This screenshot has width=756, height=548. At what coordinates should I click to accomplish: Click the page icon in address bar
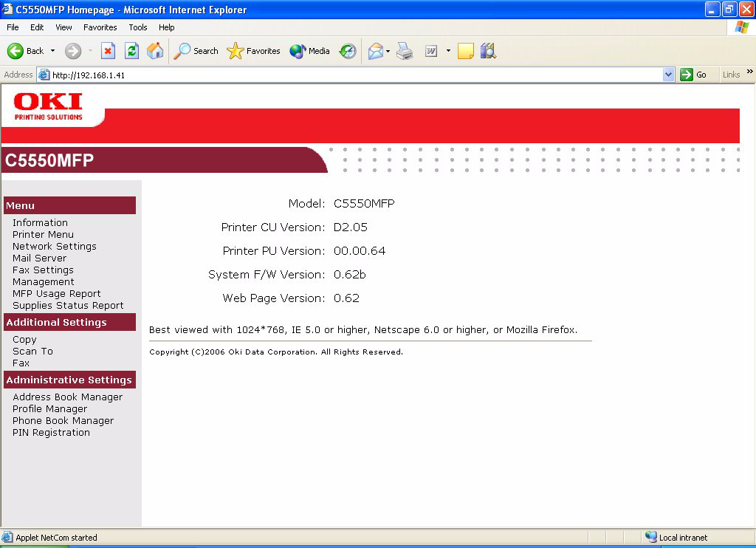[44, 75]
